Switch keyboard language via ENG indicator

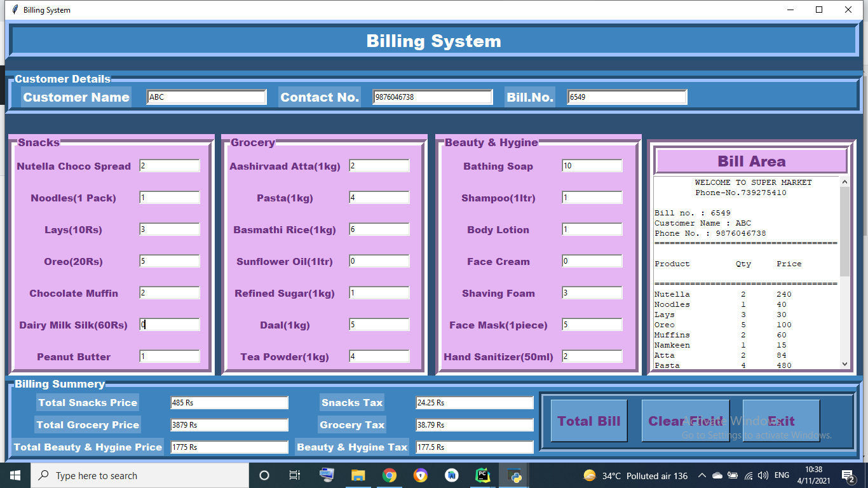781,475
